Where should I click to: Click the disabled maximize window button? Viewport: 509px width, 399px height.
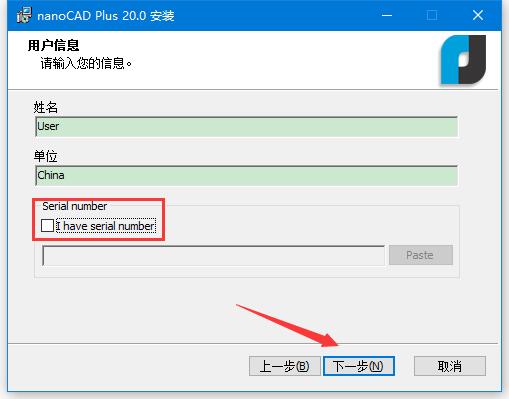click(x=432, y=15)
